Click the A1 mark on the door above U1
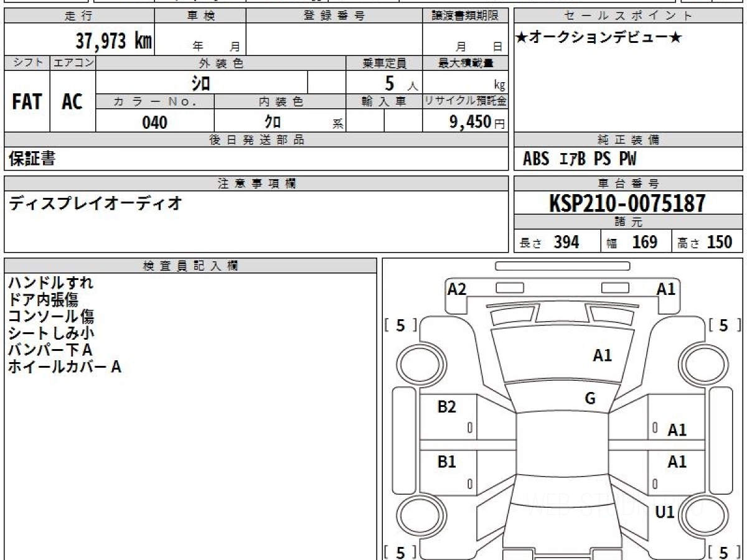Screen dimensions: 747x560 pos(677,462)
